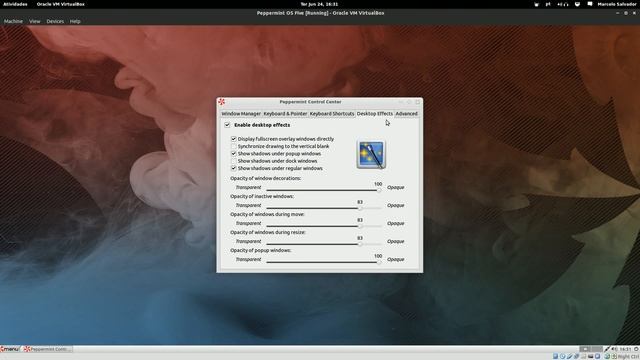
Task: Click the Peppermint logo in the dialog title bar
Action: (x=222, y=102)
